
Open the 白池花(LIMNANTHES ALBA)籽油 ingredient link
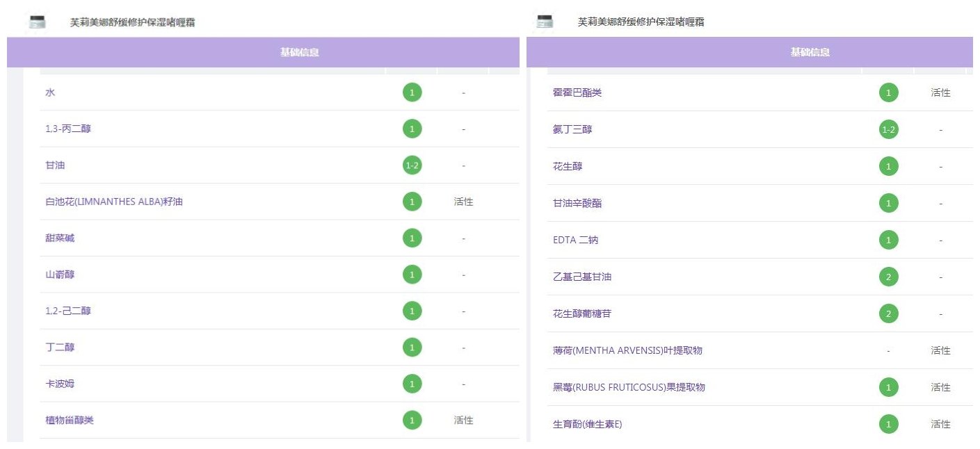[114, 202]
